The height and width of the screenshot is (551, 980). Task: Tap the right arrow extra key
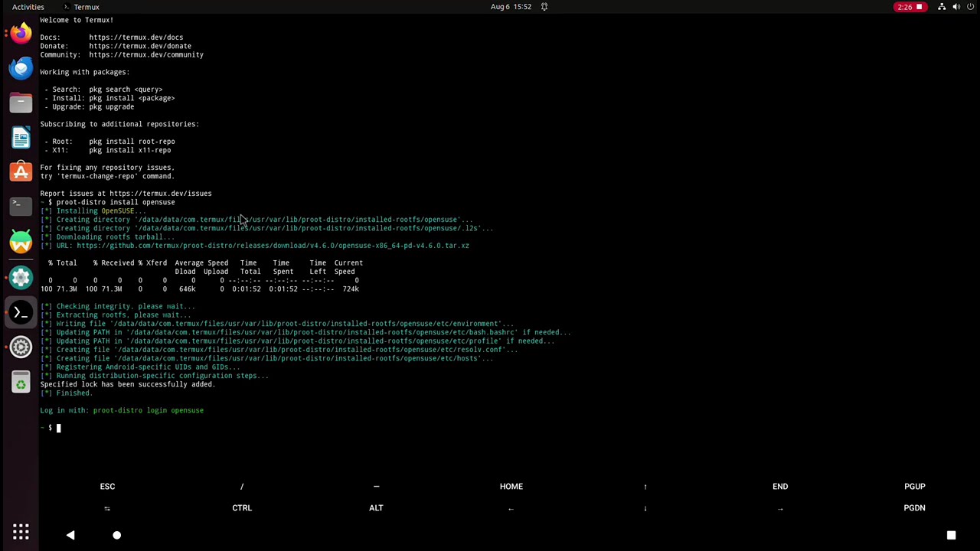point(780,508)
